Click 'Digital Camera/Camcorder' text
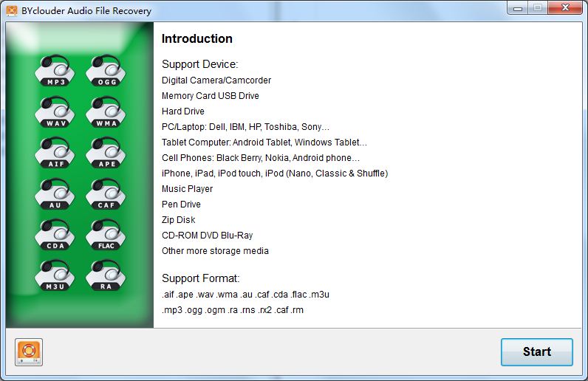This screenshot has height=381, width=588. click(216, 80)
